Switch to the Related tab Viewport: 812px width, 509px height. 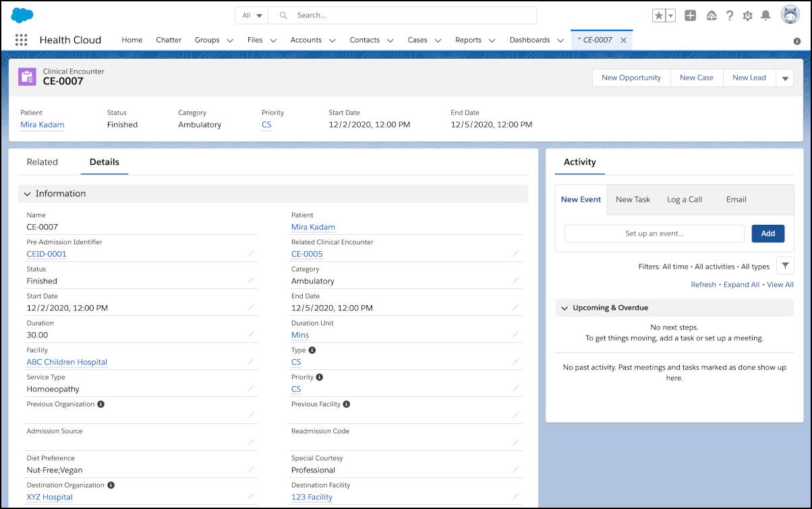tap(42, 162)
